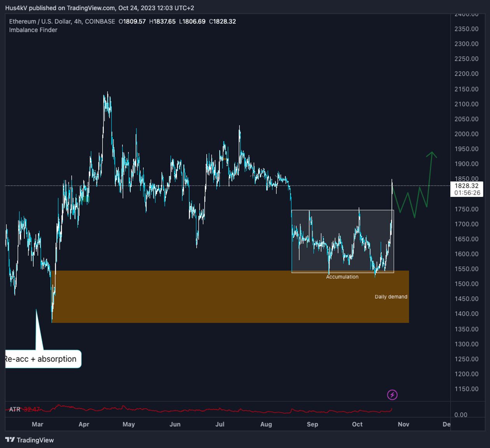Viewport: 490px width, 448px height.
Task: Click the 4h timeframe in chart title
Action: pyautogui.click(x=78, y=21)
